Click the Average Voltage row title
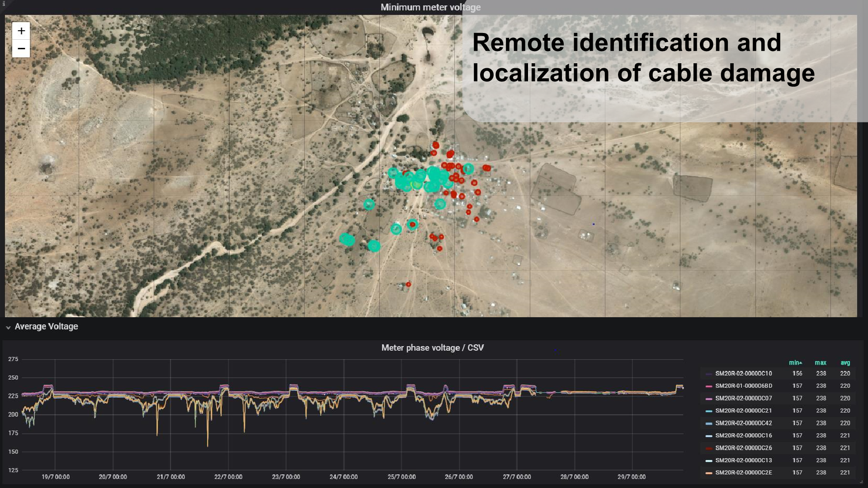868x488 pixels. 46,327
